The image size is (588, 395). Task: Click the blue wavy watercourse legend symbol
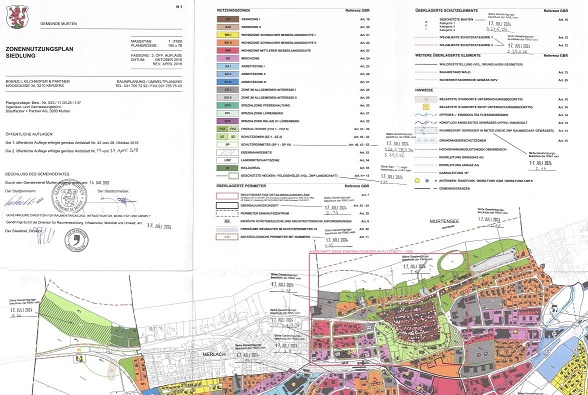[x=426, y=114]
